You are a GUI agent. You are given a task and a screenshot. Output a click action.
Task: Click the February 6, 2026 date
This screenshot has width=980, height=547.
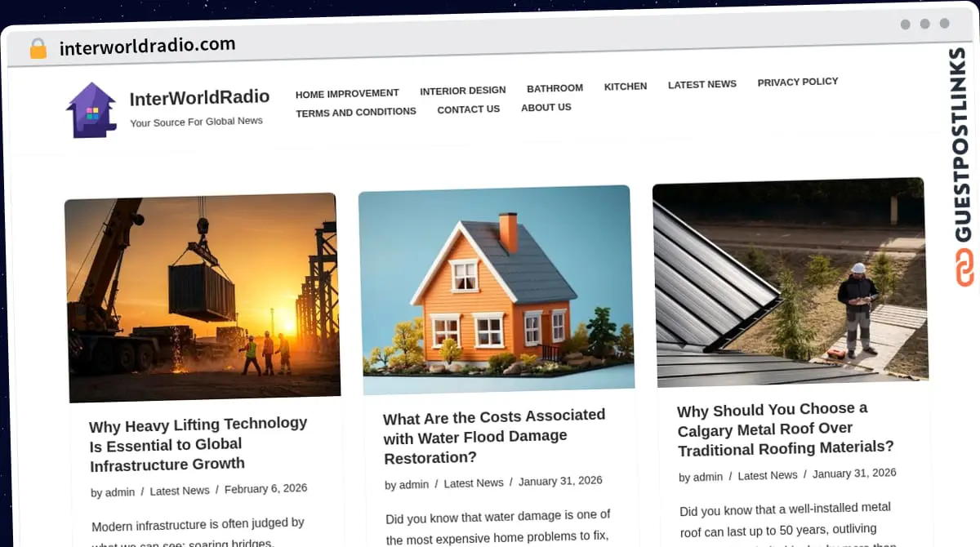pyautogui.click(x=266, y=488)
